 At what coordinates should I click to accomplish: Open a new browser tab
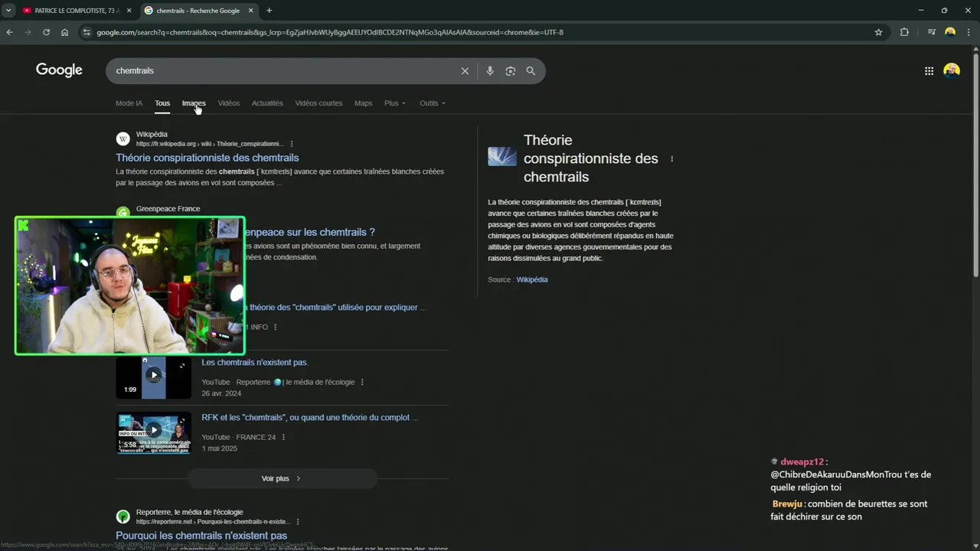pos(269,11)
